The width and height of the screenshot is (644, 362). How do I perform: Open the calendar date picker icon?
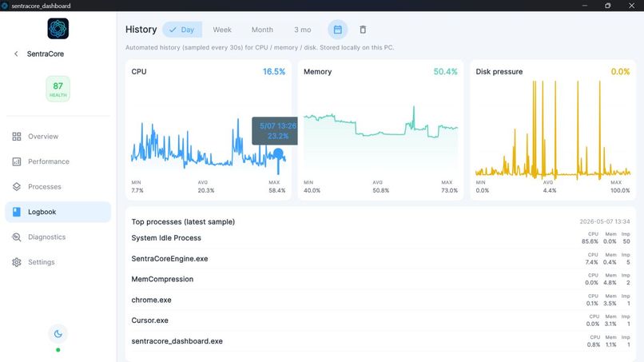coord(338,30)
